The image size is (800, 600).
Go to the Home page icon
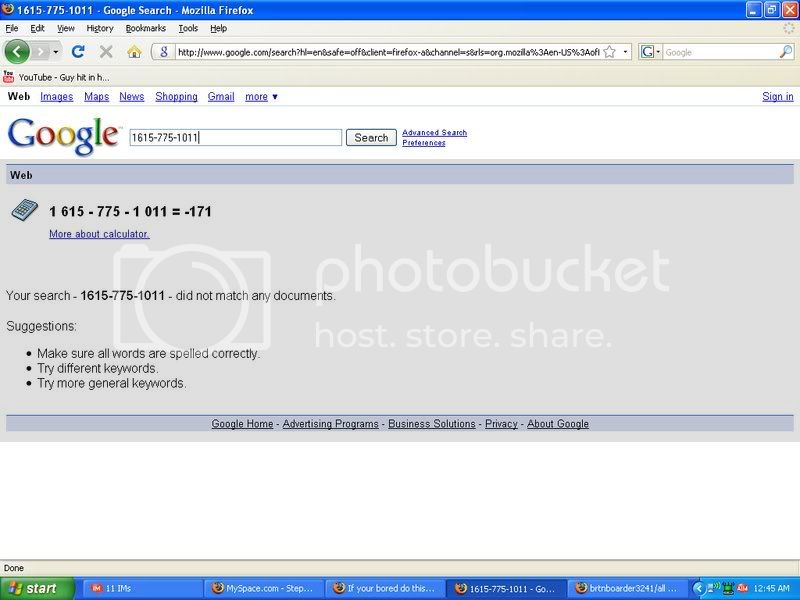(134, 52)
